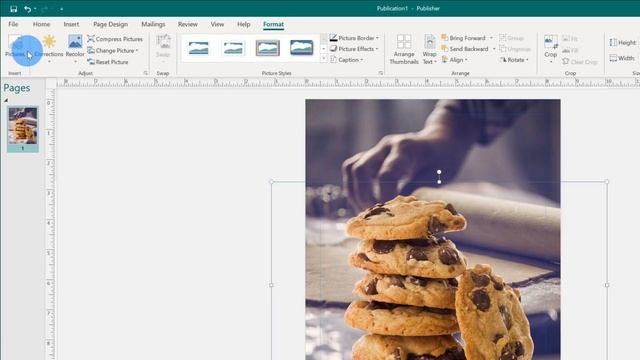This screenshot has width=640, height=360.
Task: Open the Recolor picture icon
Action: coord(75,42)
